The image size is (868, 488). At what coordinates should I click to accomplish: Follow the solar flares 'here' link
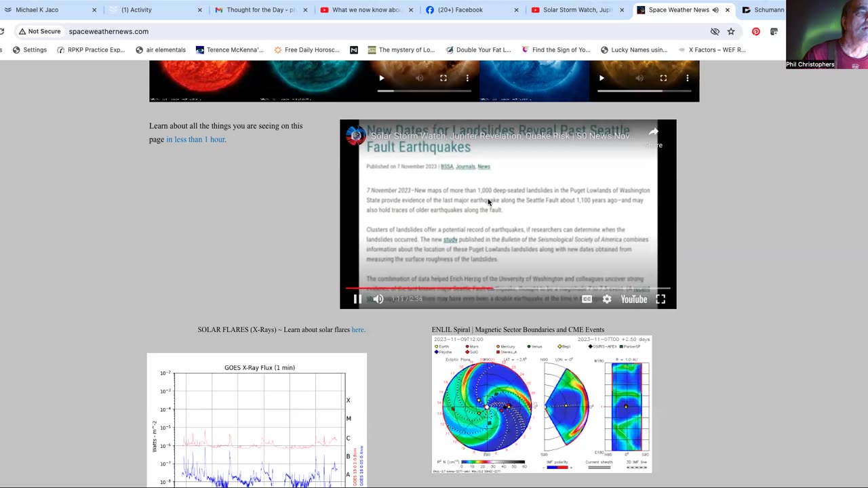[357, 330]
